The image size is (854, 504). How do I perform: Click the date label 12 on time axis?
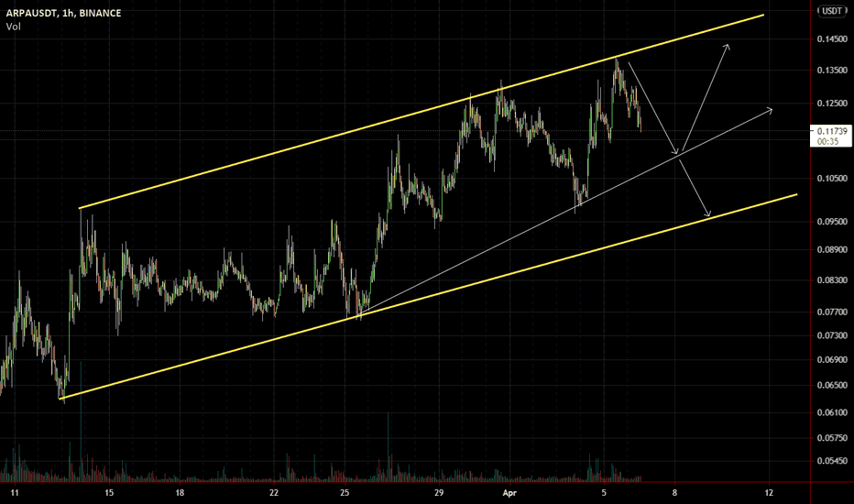[x=769, y=493]
